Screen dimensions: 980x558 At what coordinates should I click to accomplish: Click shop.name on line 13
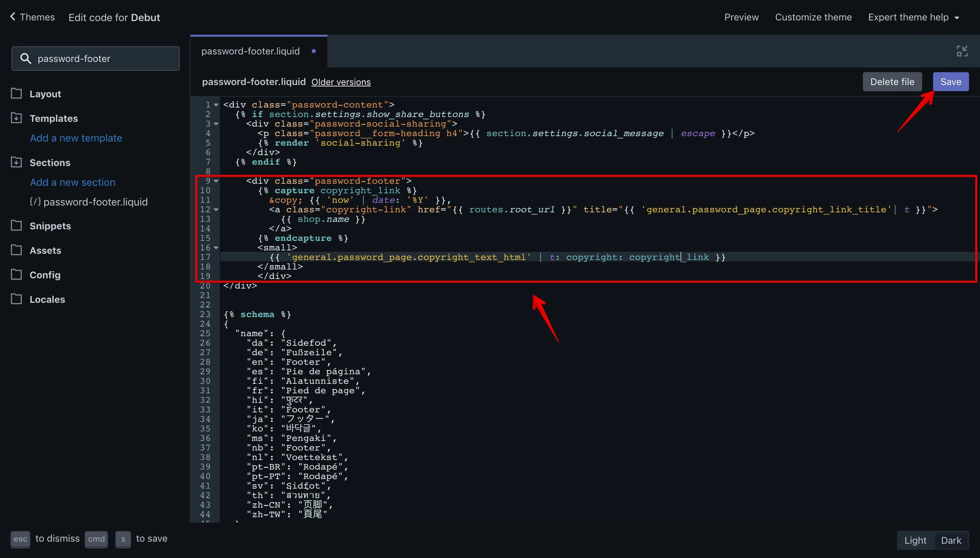point(323,219)
